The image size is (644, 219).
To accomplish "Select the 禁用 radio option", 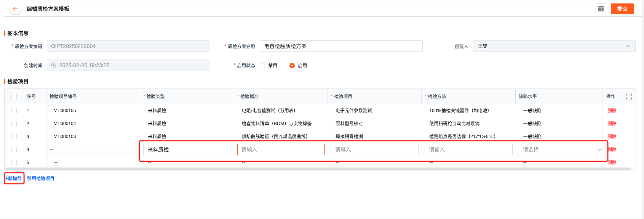I will (262, 66).
